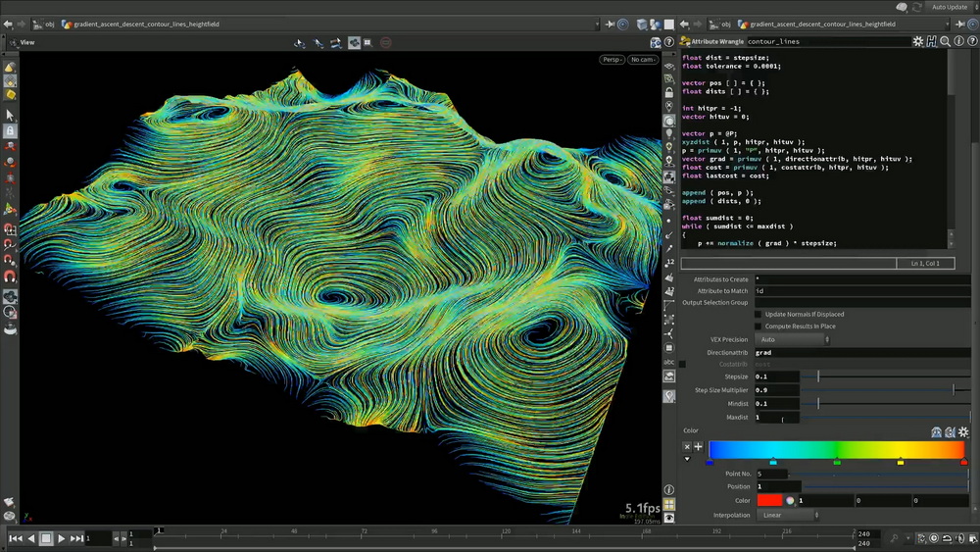
Task: Search parameters with the magnifier icon
Action: (x=945, y=41)
